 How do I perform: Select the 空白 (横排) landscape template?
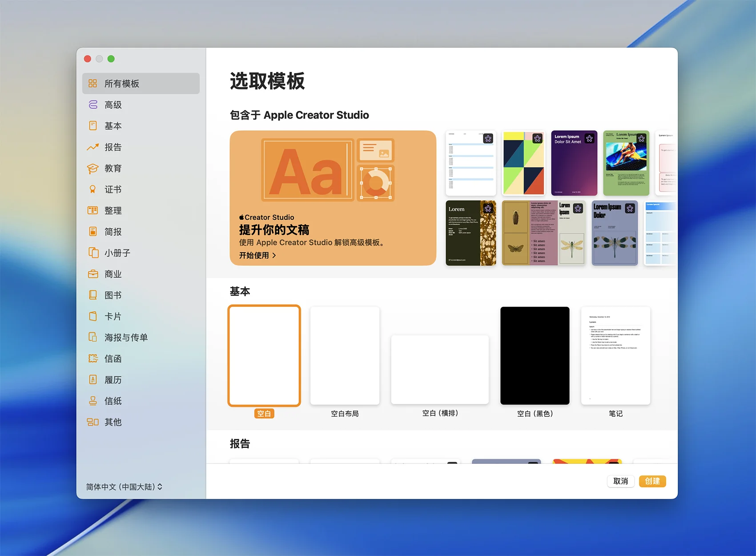(x=439, y=370)
